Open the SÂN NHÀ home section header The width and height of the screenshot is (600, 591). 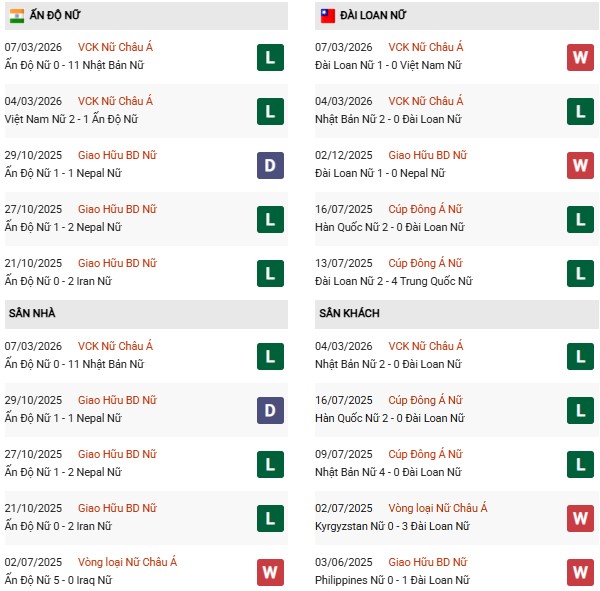tap(34, 314)
